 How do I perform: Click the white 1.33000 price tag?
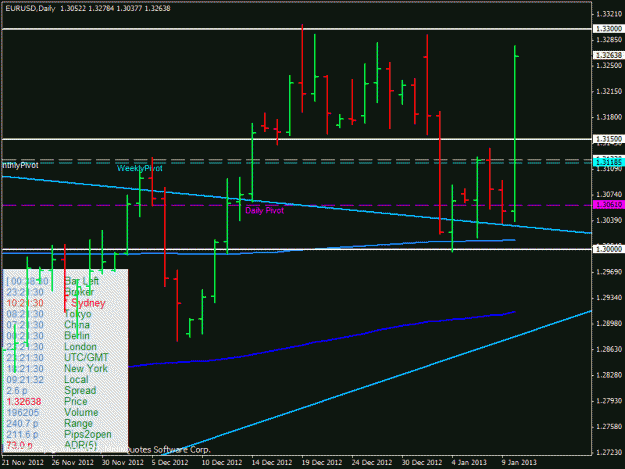609,29
